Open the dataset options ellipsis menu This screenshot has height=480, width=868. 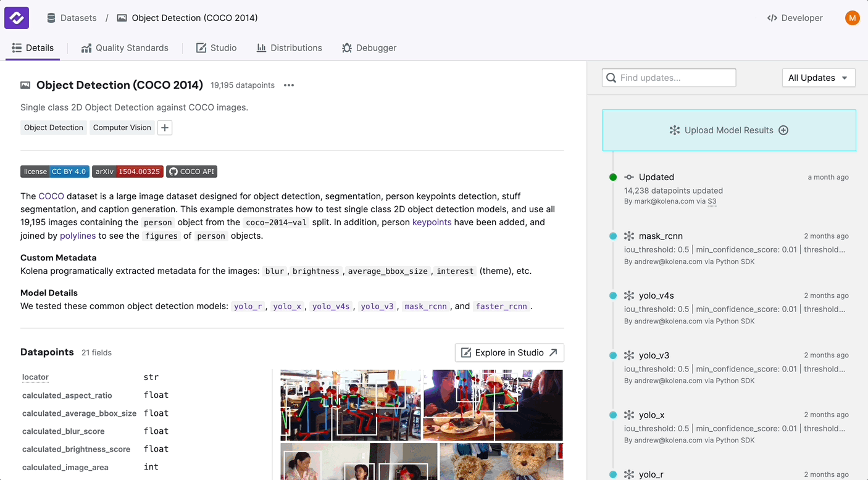[288, 85]
